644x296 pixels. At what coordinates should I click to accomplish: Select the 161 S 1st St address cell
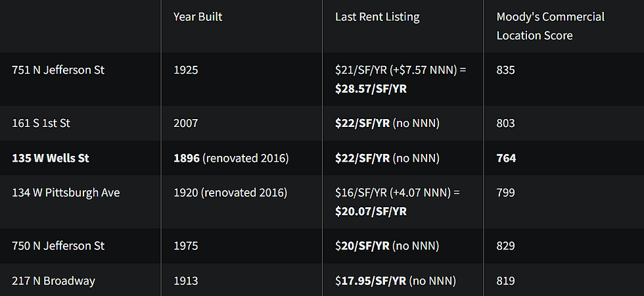(41, 124)
